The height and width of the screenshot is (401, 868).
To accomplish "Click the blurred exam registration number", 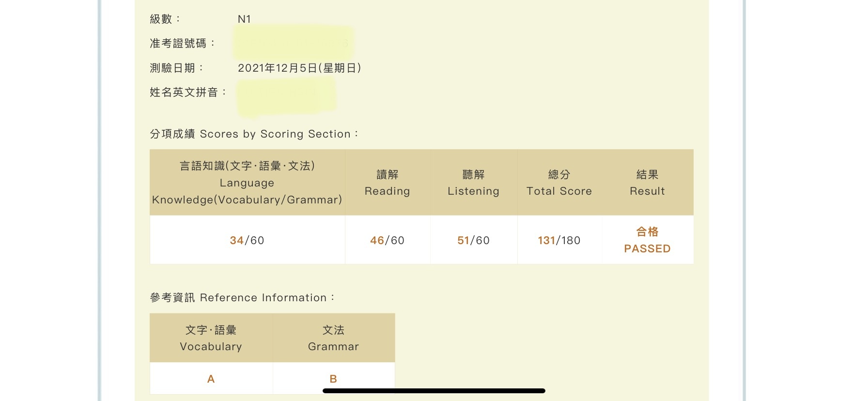I will click(x=294, y=43).
